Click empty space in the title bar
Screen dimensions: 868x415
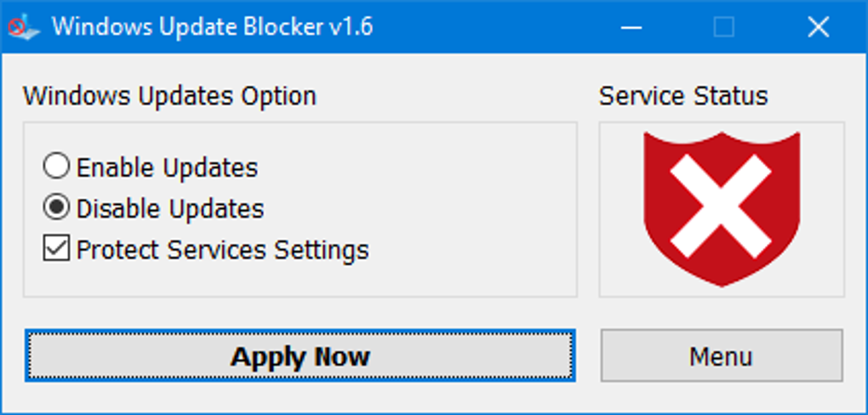point(494,27)
